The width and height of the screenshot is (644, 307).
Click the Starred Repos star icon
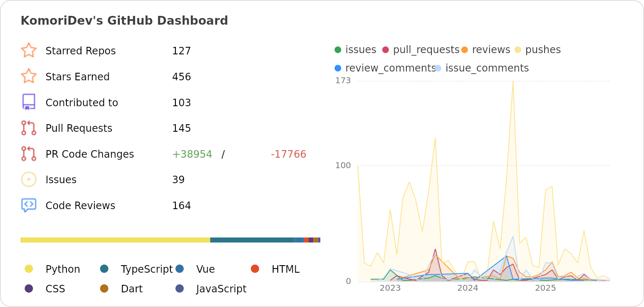pos(29,50)
